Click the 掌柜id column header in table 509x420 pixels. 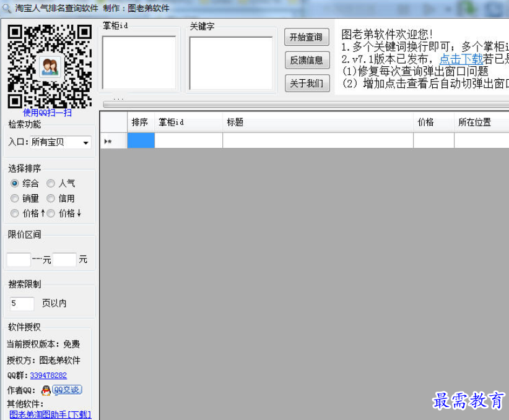click(x=189, y=122)
